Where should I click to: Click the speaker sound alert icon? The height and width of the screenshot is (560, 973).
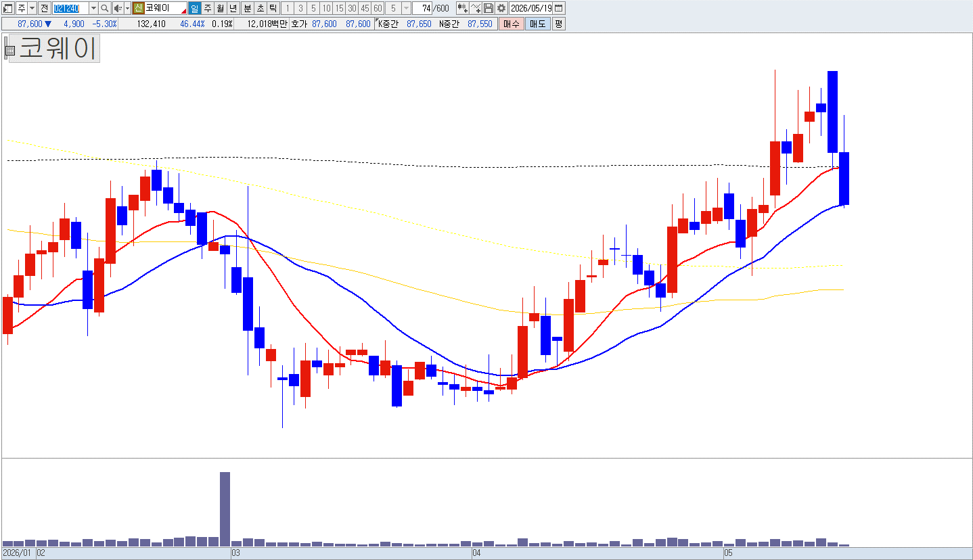coord(117,8)
